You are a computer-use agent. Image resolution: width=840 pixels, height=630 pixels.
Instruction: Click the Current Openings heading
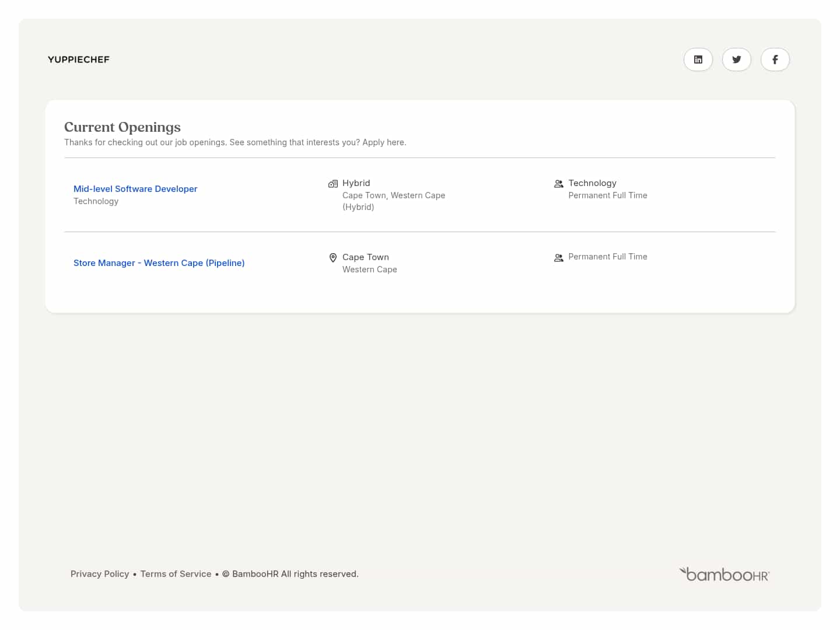click(x=123, y=127)
